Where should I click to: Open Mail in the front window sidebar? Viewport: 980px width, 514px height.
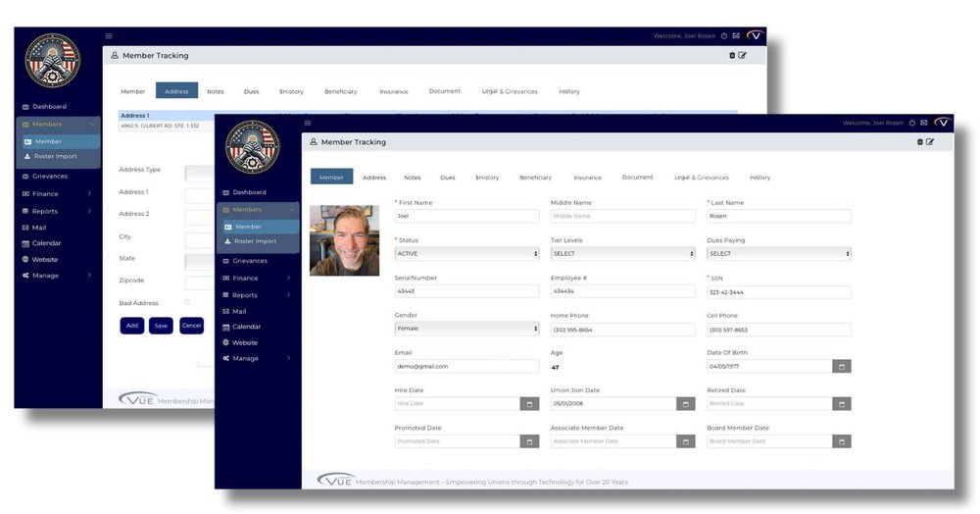point(235,311)
